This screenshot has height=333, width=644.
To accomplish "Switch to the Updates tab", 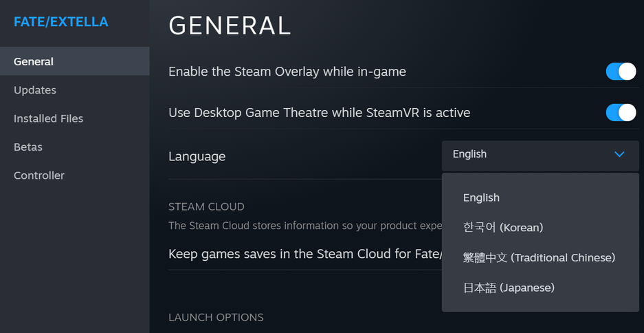I will point(35,90).
